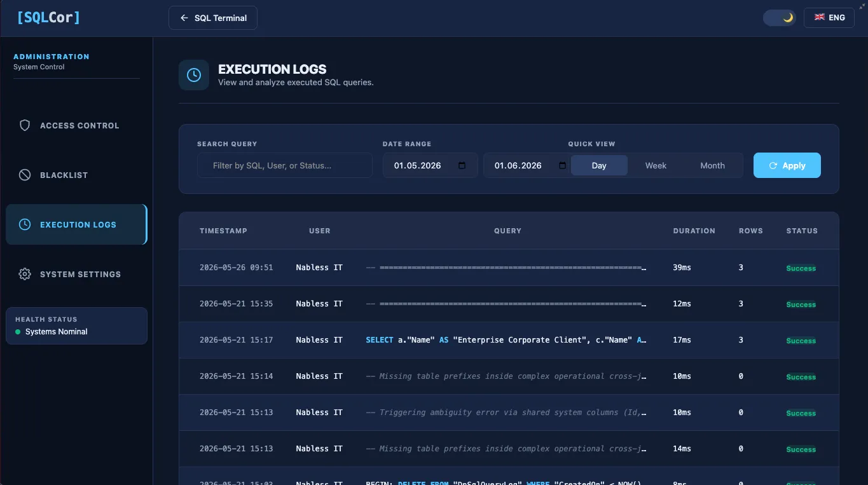Open Blacklist section
This screenshot has width=868, height=485.
[x=76, y=175]
